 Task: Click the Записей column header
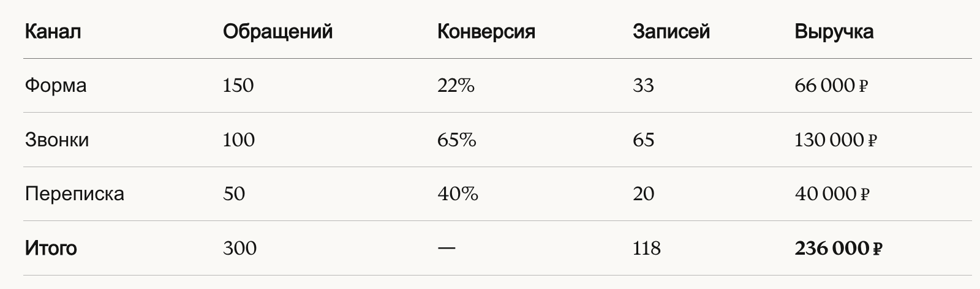671,31
